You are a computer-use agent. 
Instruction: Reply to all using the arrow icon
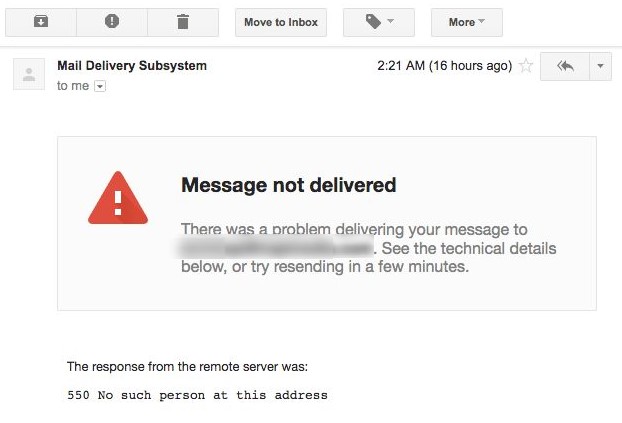[x=565, y=66]
